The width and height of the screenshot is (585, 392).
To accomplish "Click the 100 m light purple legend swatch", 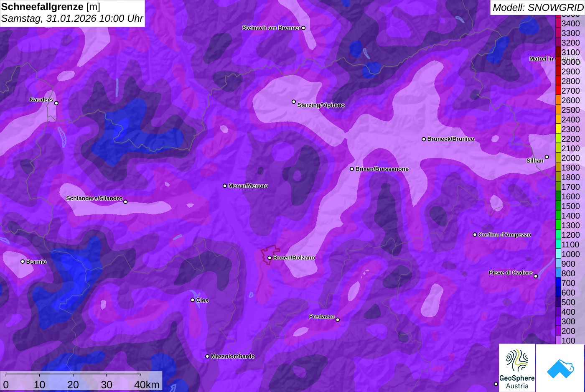I will click(x=558, y=341).
